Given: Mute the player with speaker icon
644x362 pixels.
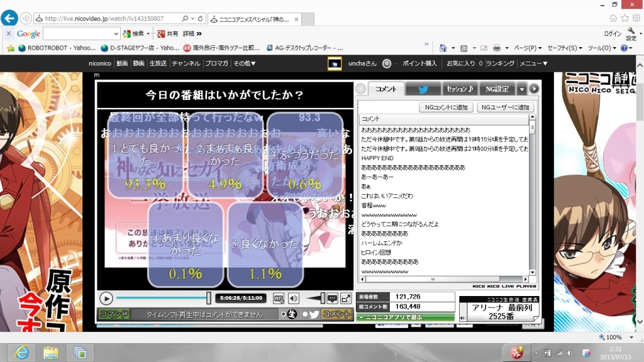Looking at the screenshot, I should pyautogui.click(x=294, y=299).
